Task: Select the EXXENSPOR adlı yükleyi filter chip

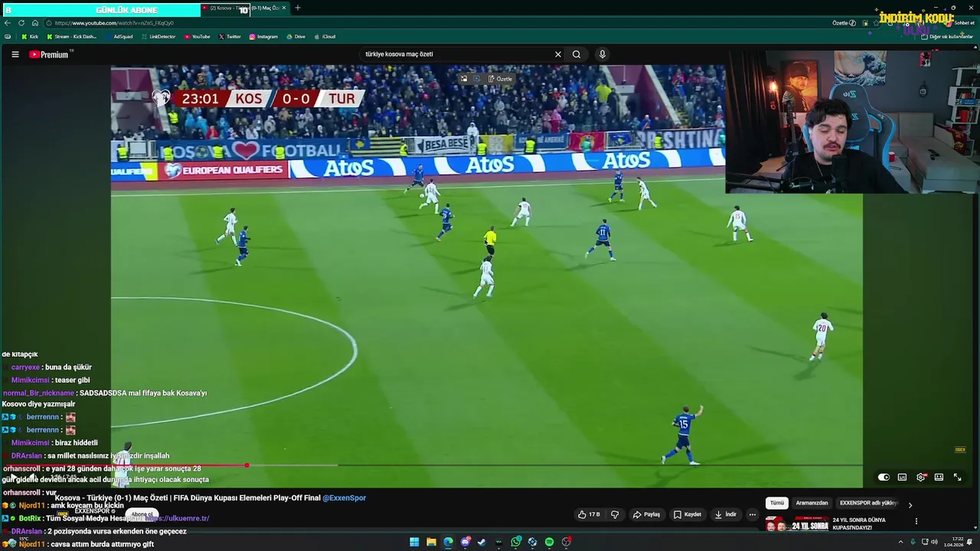Action: pyautogui.click(x=869, y=504)
